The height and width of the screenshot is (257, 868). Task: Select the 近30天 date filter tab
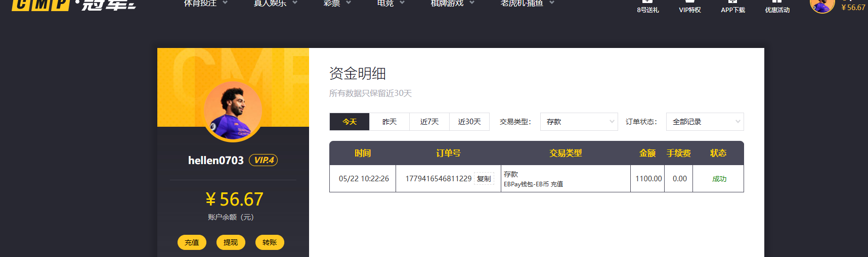[469, 122]
